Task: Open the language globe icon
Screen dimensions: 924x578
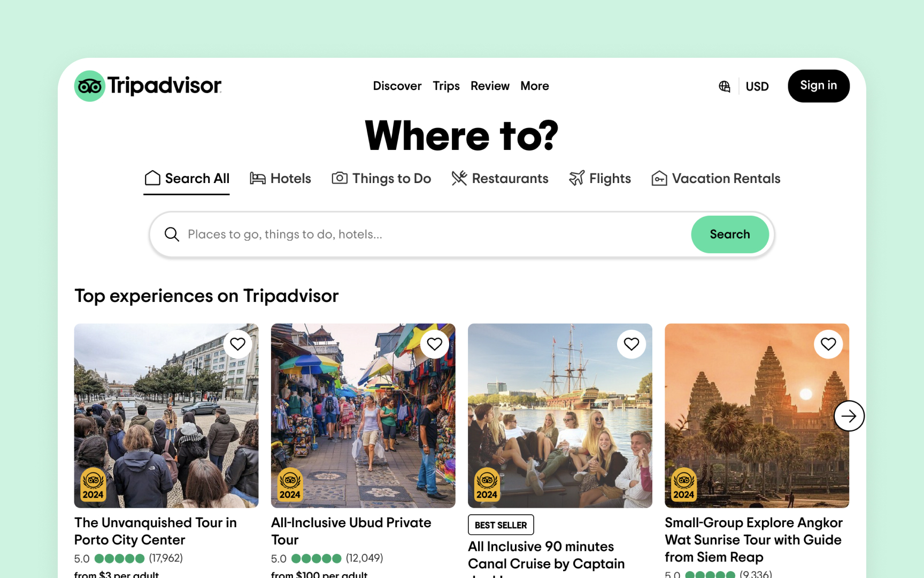Action: (725, 86)
